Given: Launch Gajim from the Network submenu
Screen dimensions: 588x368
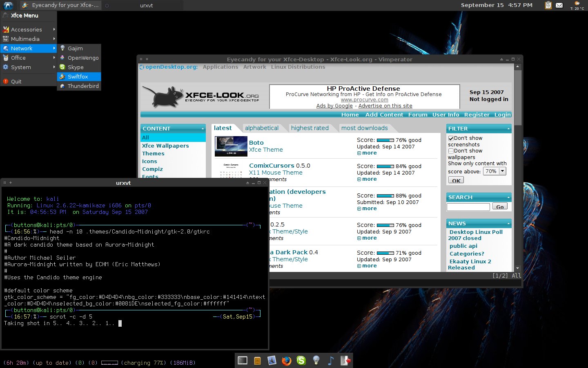Looking at the screenshot, I should tap(79, 48).
